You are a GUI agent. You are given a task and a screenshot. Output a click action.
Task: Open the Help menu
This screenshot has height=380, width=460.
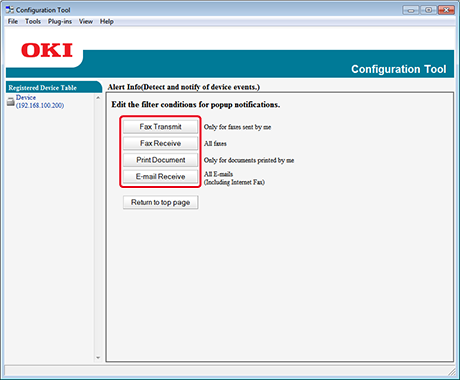tap(107, 21)
